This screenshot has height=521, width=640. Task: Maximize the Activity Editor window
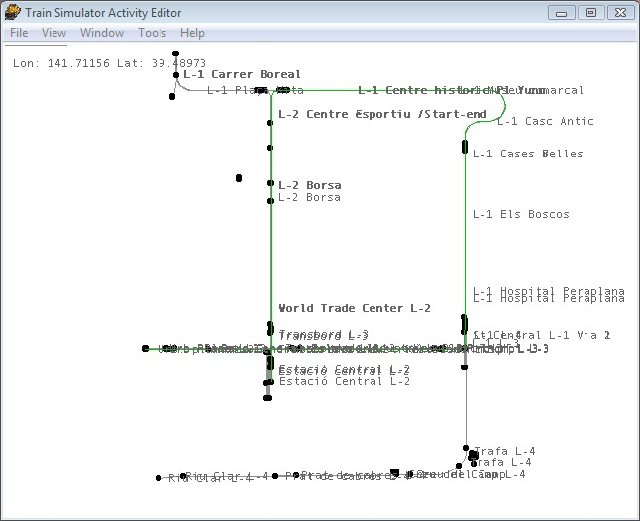click(x=591, y=12)
